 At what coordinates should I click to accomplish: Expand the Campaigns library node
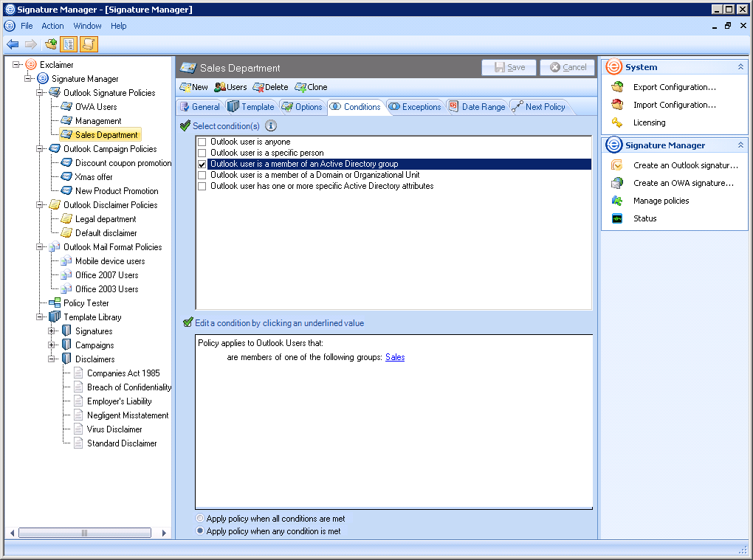(x=52, y=345)
